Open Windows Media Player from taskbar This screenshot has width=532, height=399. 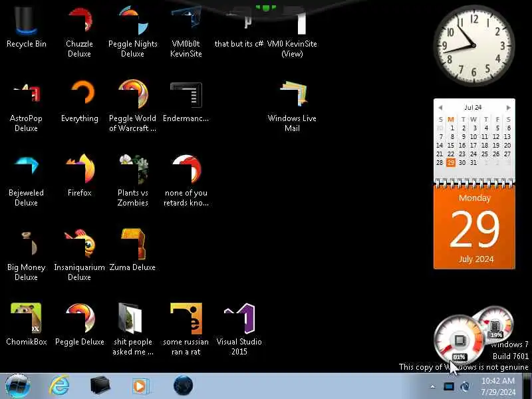(140, 386)
